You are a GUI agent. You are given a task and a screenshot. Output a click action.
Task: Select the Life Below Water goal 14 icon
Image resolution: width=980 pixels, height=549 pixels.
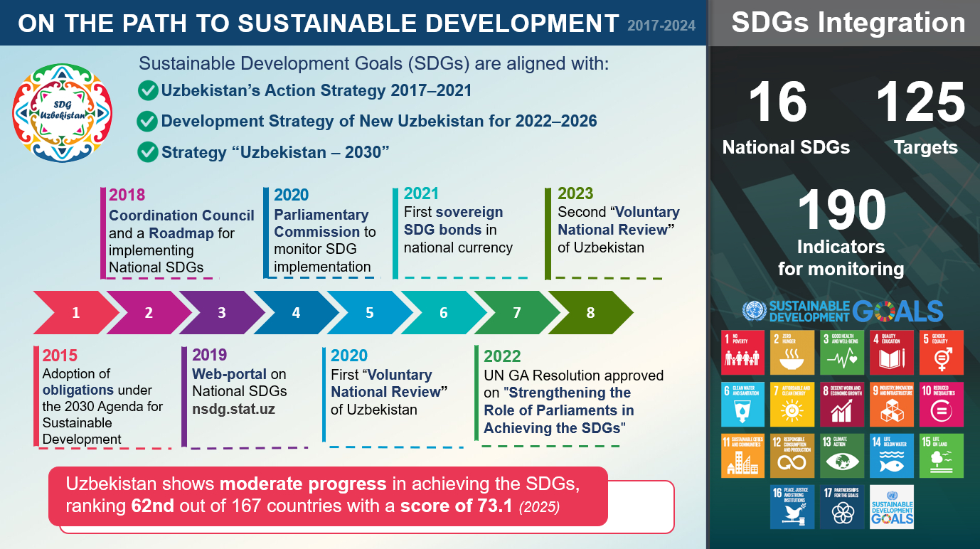coord(892,456)
